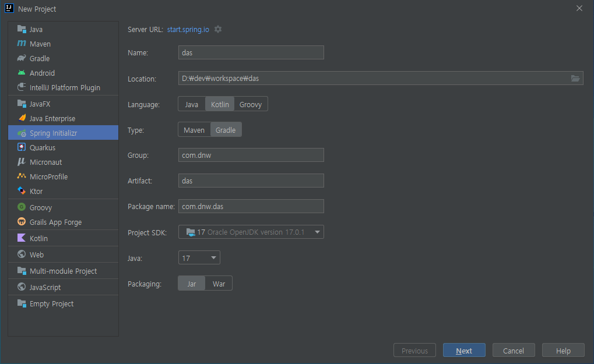This screenshot has height=364, width=594.
Task: Select Micronaut generator in sidebar list
Action: (x=64, y=162)
